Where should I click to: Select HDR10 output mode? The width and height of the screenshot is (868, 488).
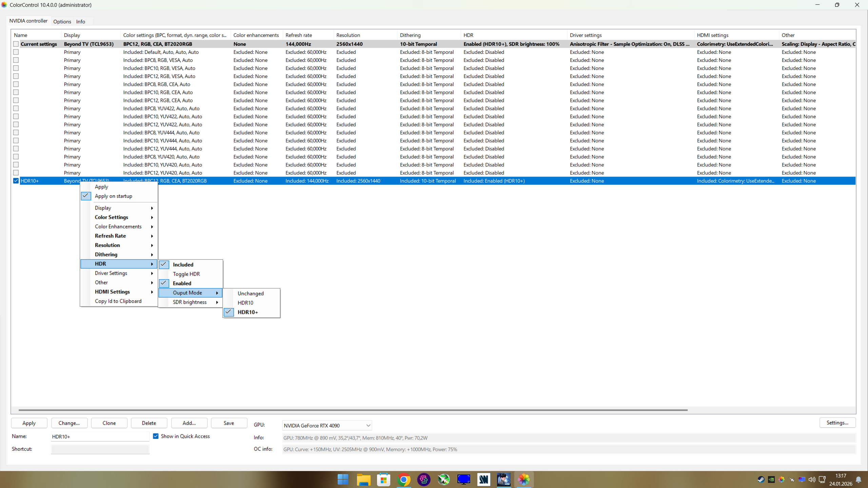click(245, 303)
